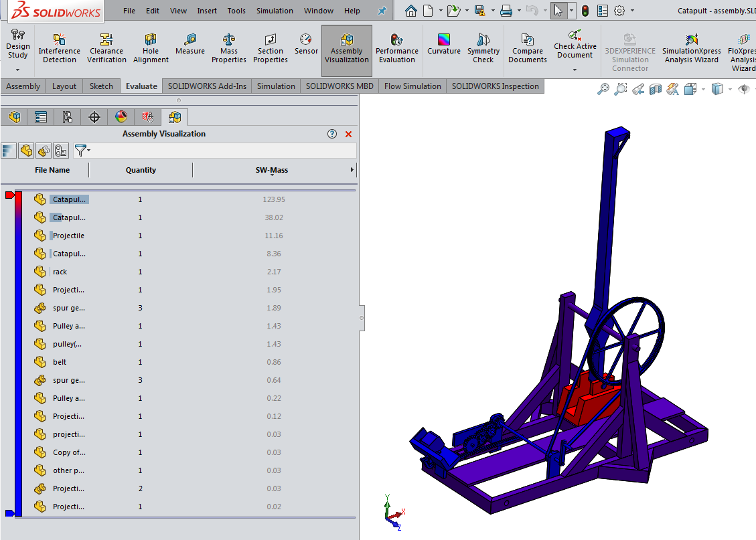This screenshot has height=540, width=756.
Task: Show Curvature display
Action: 443,45
